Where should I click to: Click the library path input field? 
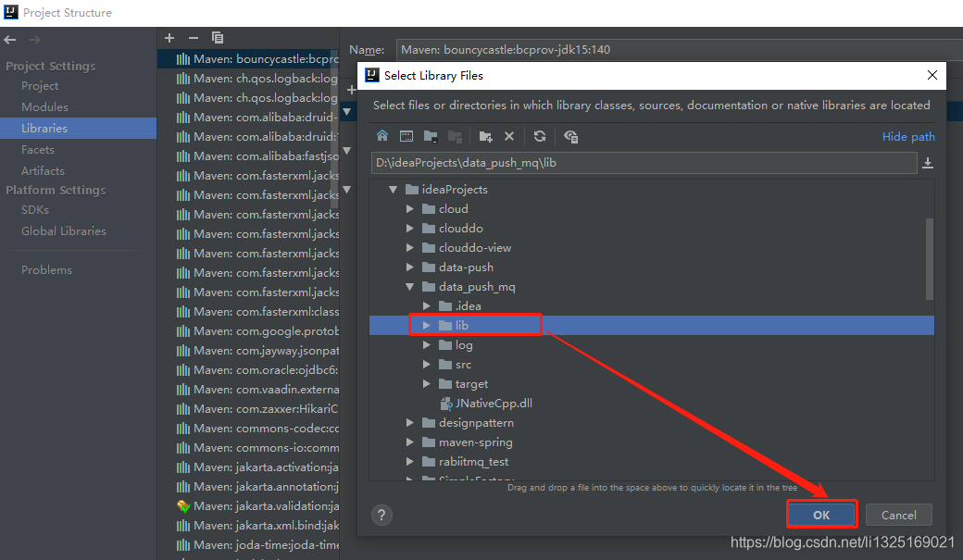pyautogui.click(x=644, y=163)
